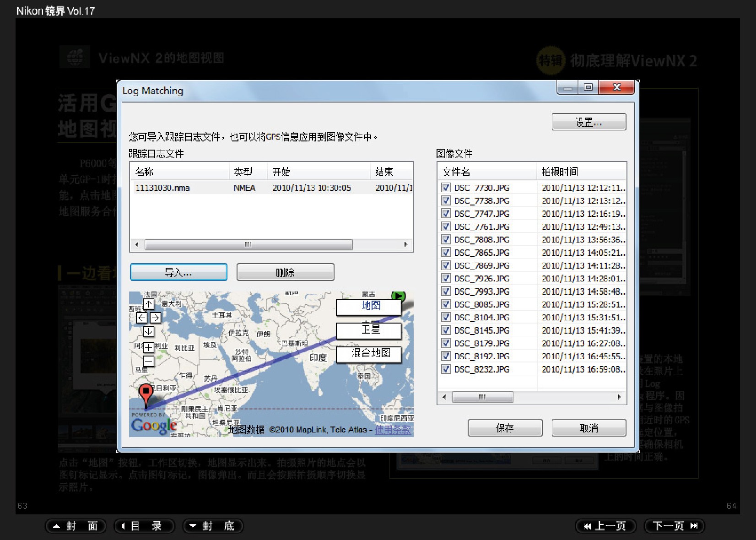Click the Google logo on the map
The height and width of the screenshot is (540, 756).
point(154,425)
